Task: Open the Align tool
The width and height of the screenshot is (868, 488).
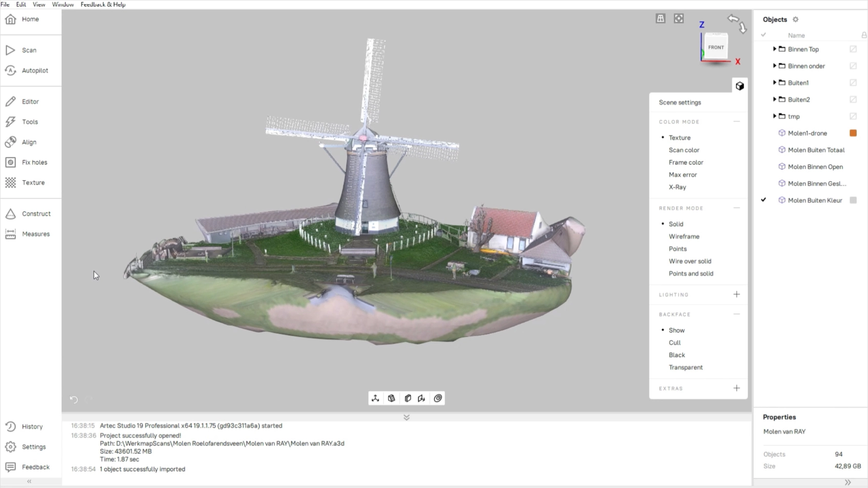Action: click(29, 142)
